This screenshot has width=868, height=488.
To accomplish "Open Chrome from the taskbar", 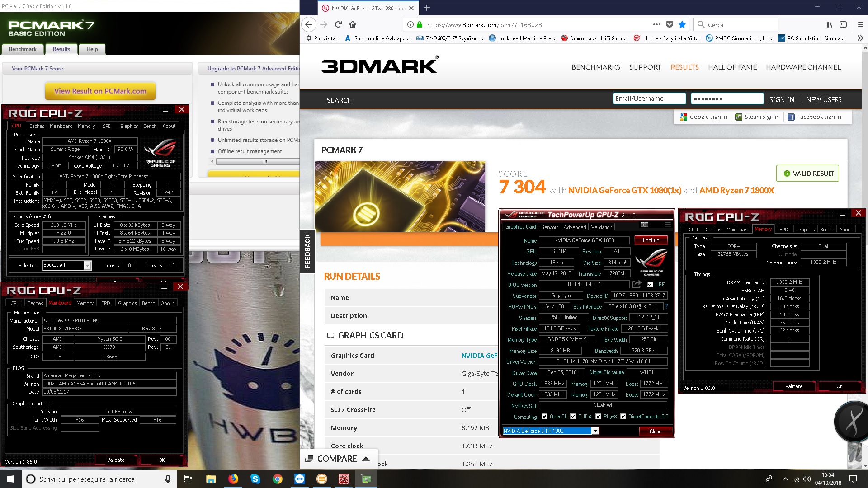I will coord(278,479).
